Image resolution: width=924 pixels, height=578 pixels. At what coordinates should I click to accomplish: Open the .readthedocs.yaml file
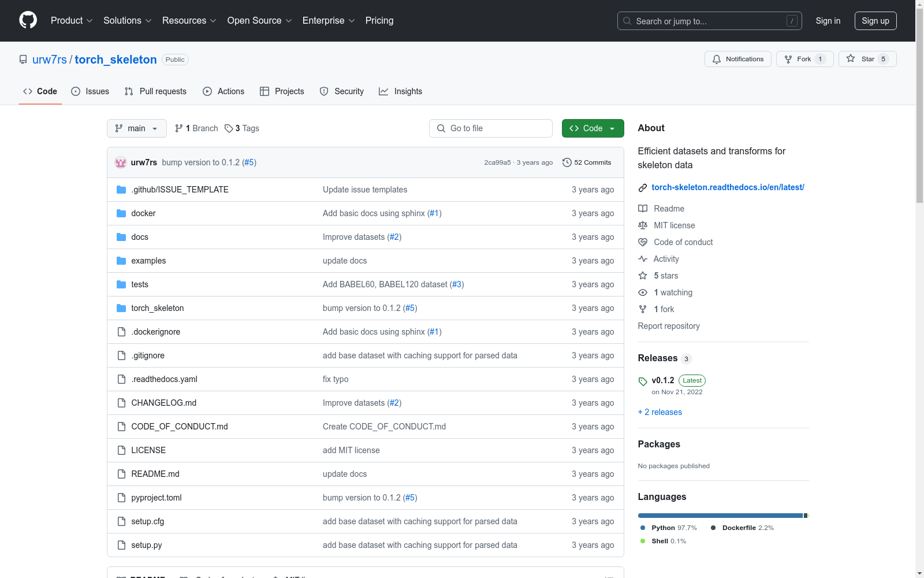point(165,379)
